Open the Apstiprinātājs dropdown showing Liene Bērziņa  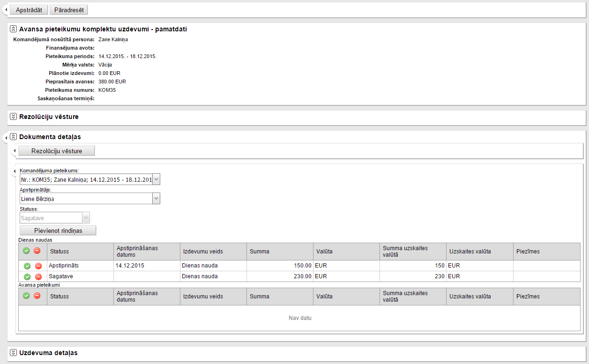coord(156,199)
